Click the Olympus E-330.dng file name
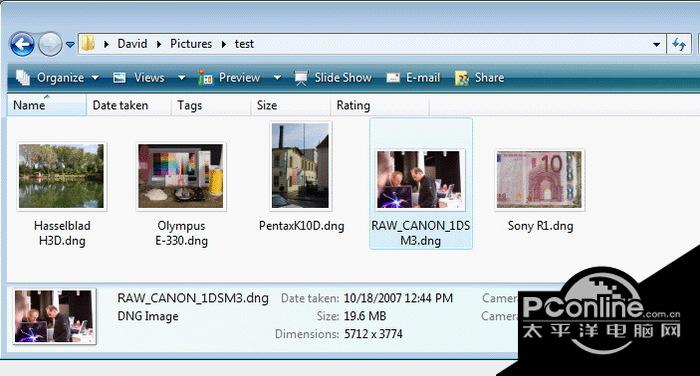Viewport: 700px width, 376px height. click(181, 233)
